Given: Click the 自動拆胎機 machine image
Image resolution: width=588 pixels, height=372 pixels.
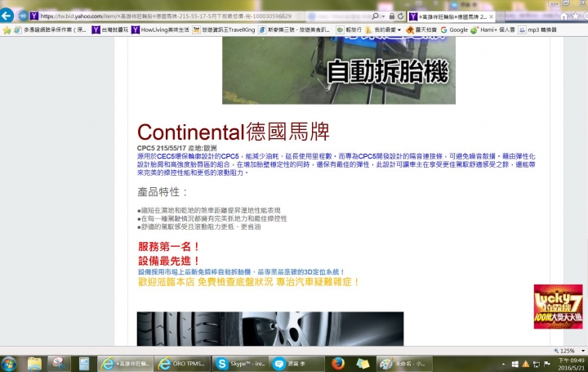Looking at the screenshot, I should coord(339,70).
